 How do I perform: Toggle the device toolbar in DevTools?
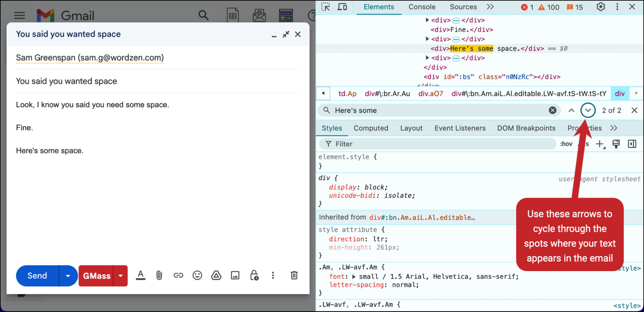coord(342,7)
